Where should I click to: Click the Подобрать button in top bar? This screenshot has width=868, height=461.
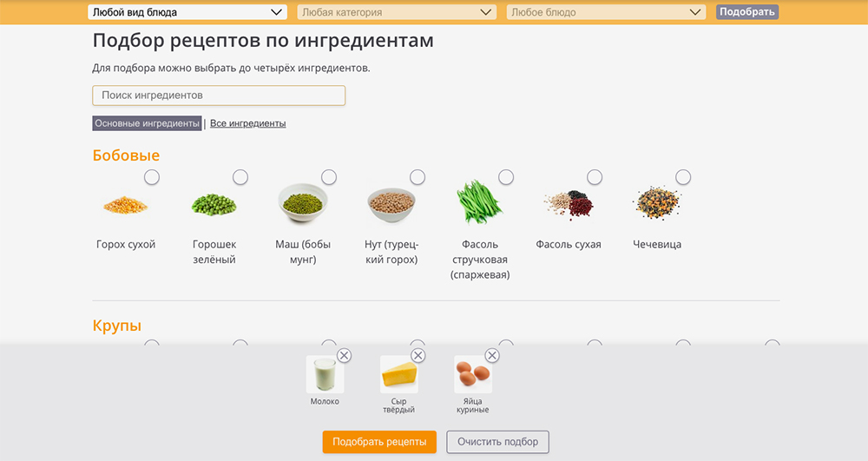point(747,12)
